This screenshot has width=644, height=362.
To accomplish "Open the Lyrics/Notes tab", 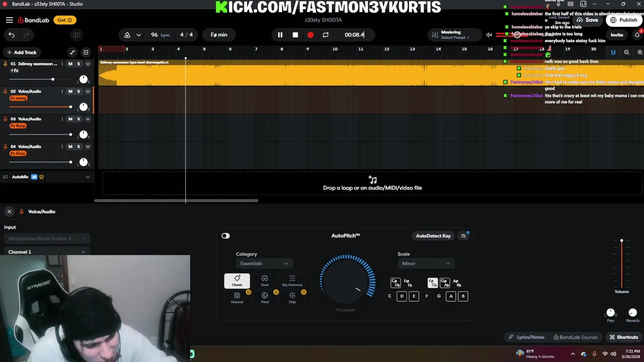I will click(x=526, y=337).
